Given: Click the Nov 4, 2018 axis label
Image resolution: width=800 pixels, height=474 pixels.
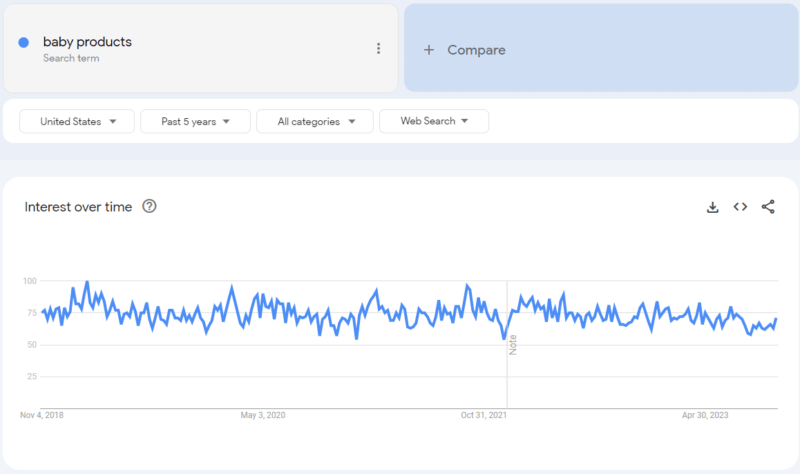Looking at the screenshot, I should click(42, 415).
